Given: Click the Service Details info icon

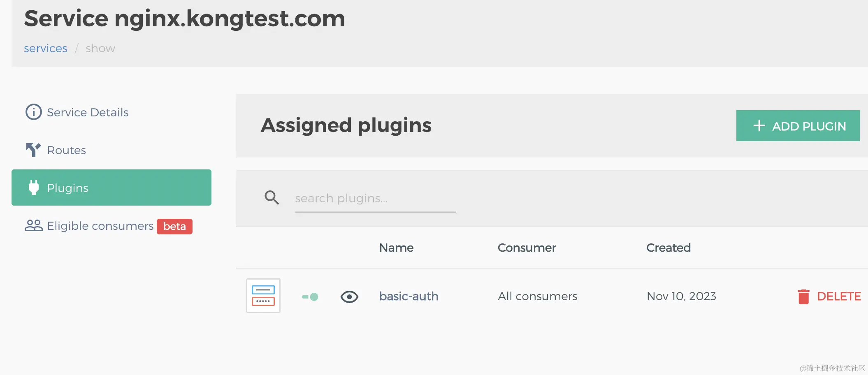Looking at the screenshot, I should [x=33, y=112].
